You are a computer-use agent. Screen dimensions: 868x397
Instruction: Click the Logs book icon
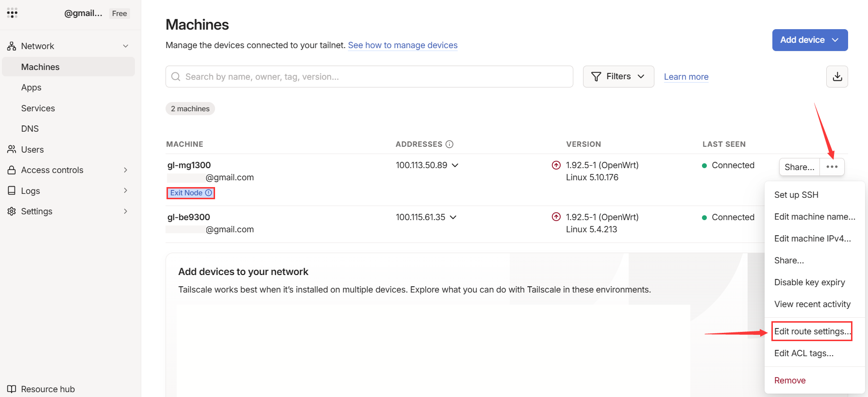(12, 191)
